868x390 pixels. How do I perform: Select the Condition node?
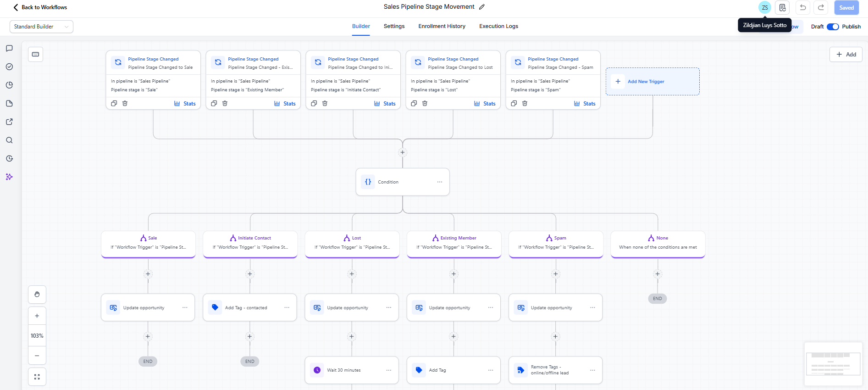403,182
